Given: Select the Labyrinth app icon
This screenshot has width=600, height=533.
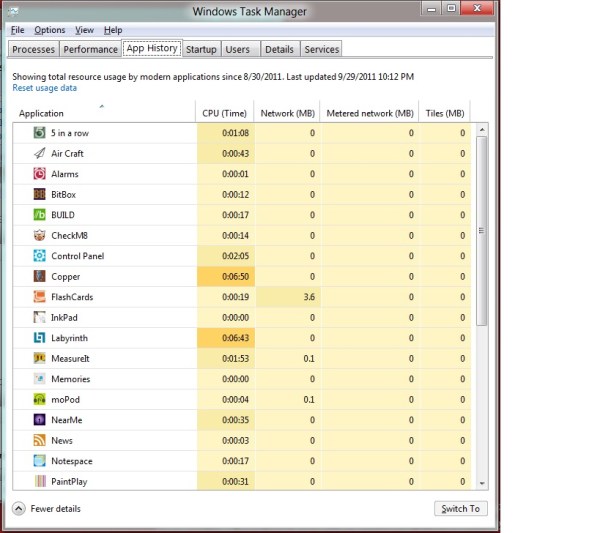Looking at the screenshot, I should [x=39, y=338].
